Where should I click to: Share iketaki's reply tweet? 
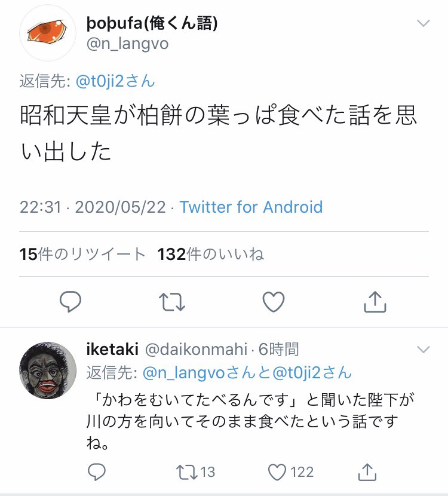[368, 472]
